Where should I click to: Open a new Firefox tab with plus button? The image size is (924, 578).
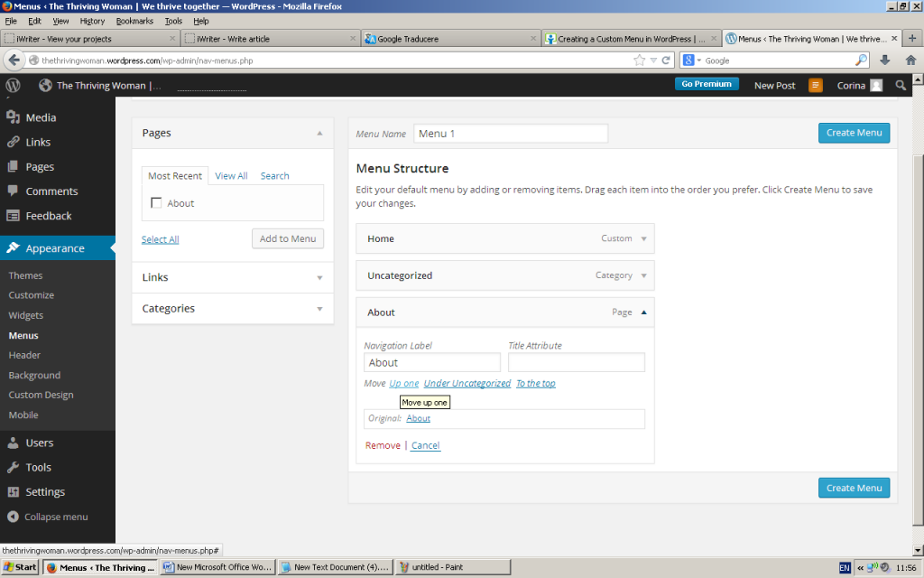(x=911, y=38)
